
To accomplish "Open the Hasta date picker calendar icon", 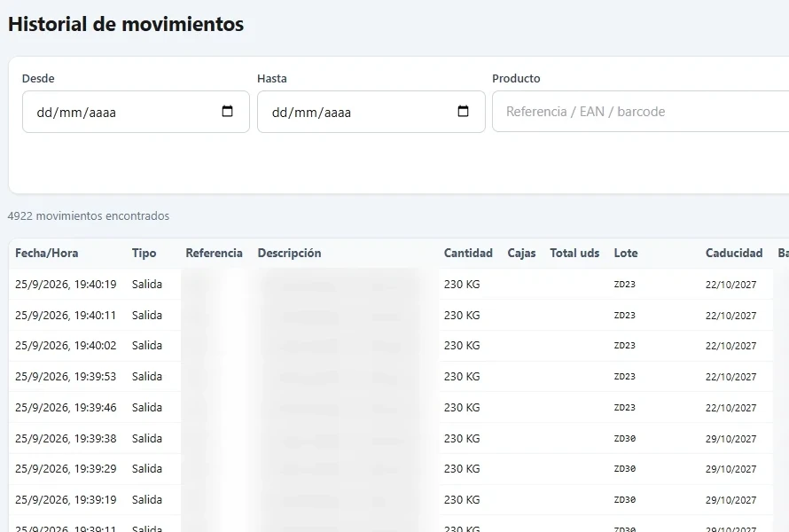I will pos(463,111).
